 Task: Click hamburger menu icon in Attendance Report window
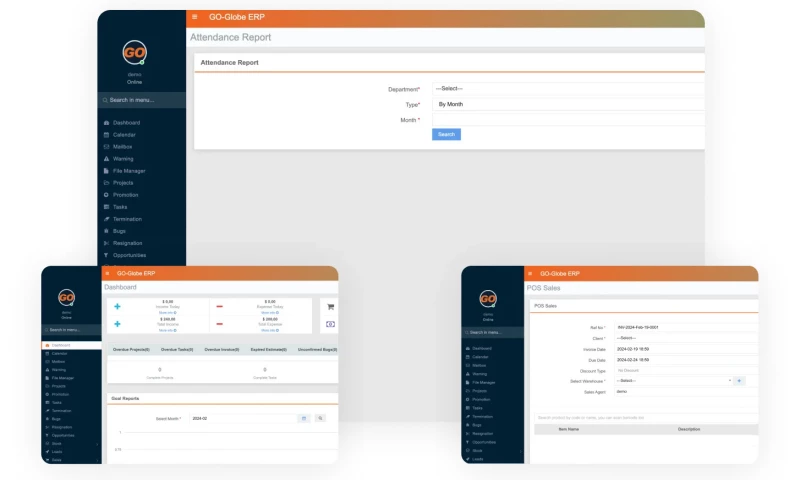click(x=195, y=17)
